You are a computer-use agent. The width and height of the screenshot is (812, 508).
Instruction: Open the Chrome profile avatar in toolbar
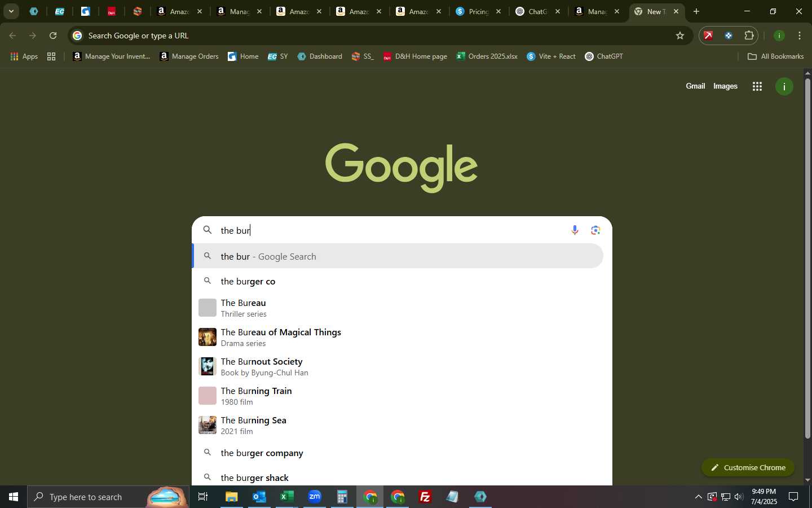[x=779, y=36]
